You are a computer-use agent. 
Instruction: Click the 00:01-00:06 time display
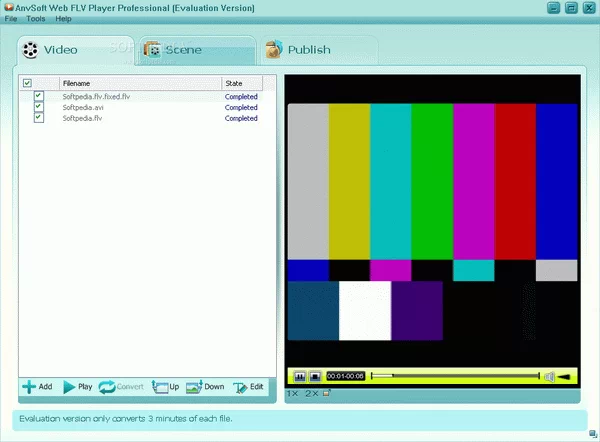(x=346, y=376)
